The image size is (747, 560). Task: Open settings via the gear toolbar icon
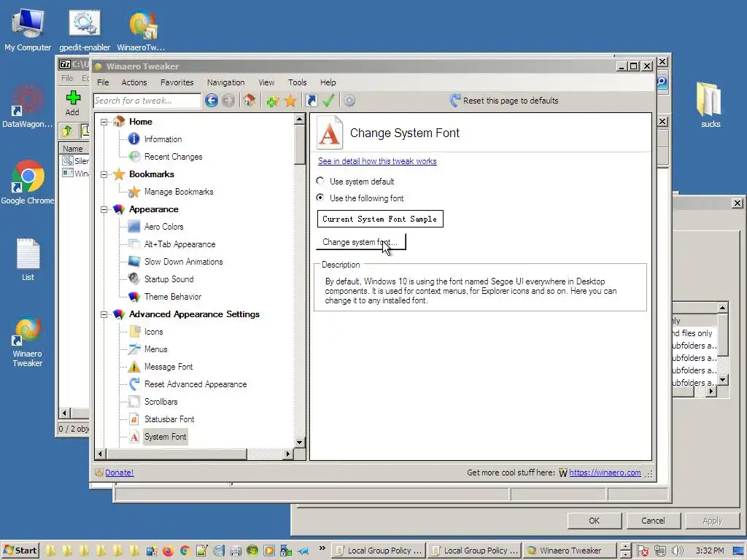click(x=349, y=101)
